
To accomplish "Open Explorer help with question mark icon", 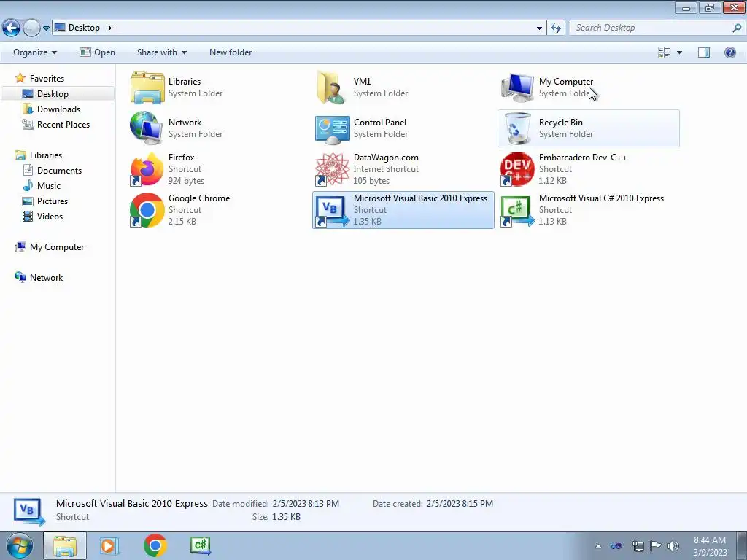I will (x=729, y=52).
